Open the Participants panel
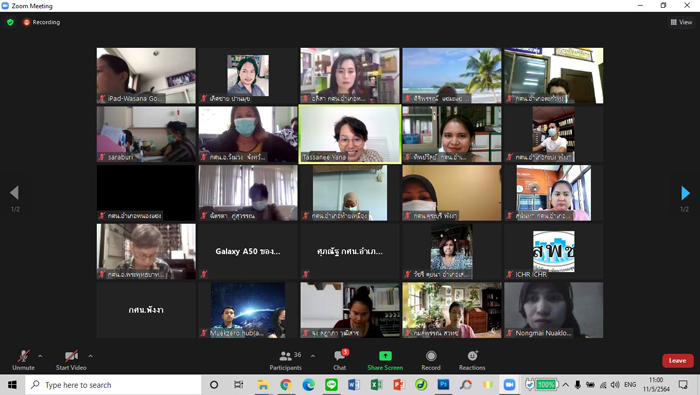 point(286,360)
